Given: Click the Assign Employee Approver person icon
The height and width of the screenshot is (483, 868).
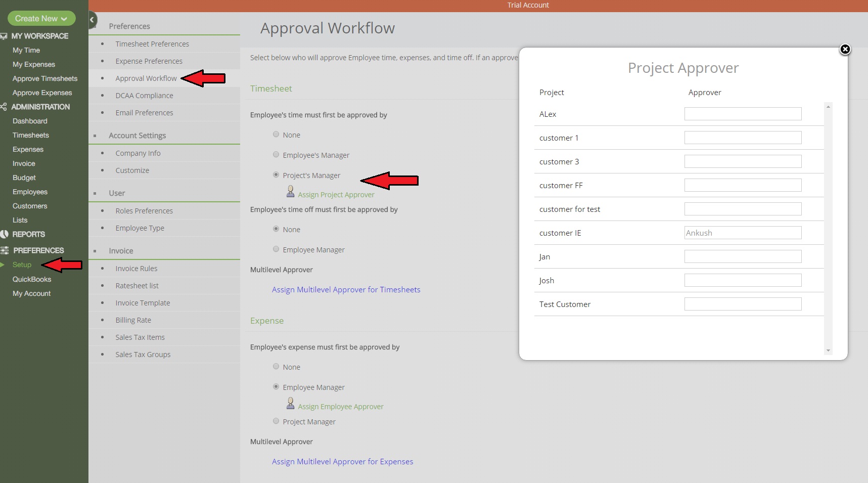Looking at the screenshot, I should [x=291, y=404].
